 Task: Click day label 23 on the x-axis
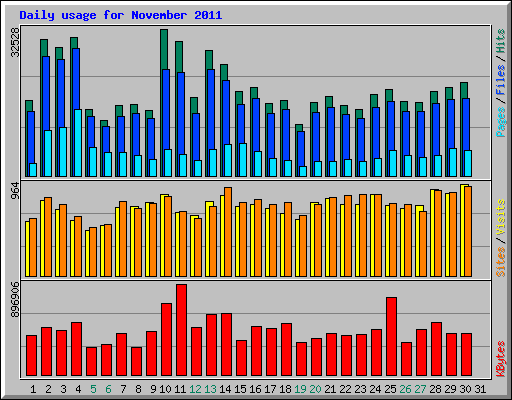(x=360, y=389)
